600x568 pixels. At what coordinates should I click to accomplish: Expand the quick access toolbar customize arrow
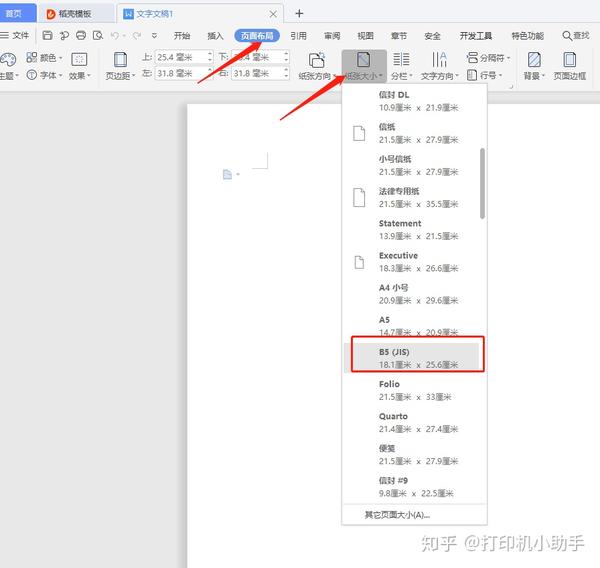[x=154, y=36]
